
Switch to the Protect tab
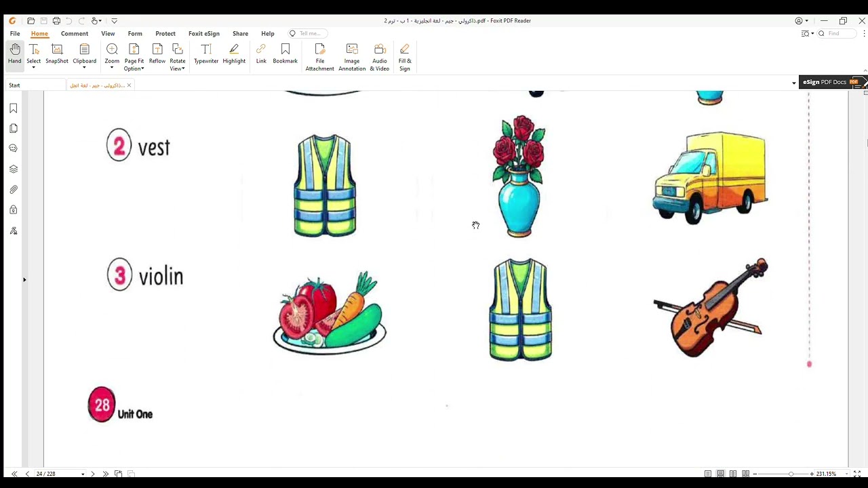pos(165,33)
